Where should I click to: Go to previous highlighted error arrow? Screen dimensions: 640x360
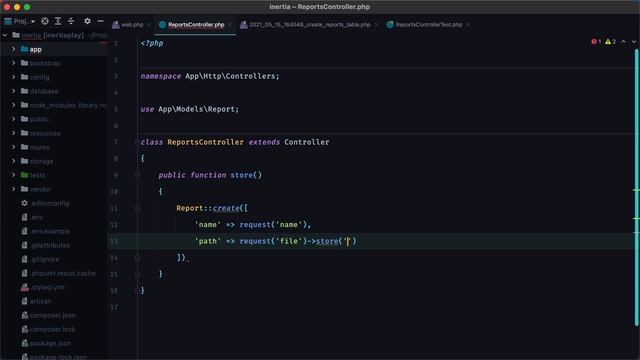click(623, 42)
